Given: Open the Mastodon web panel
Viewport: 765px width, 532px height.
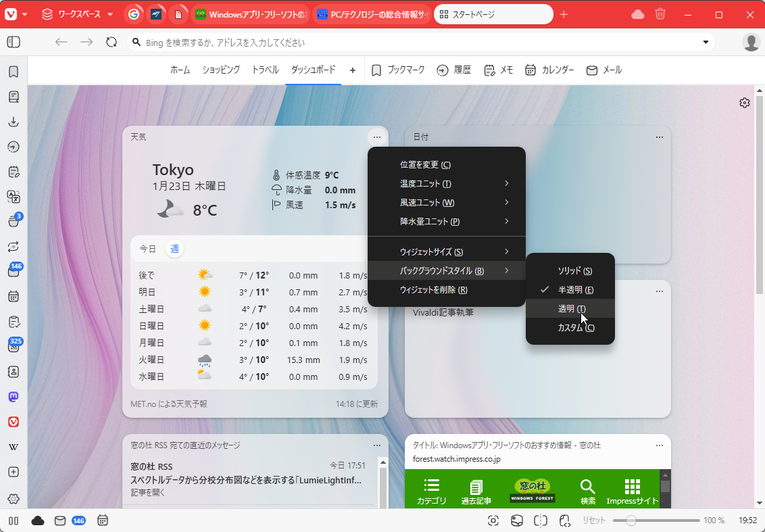Looking at the screenshot, I should [13, 397].
